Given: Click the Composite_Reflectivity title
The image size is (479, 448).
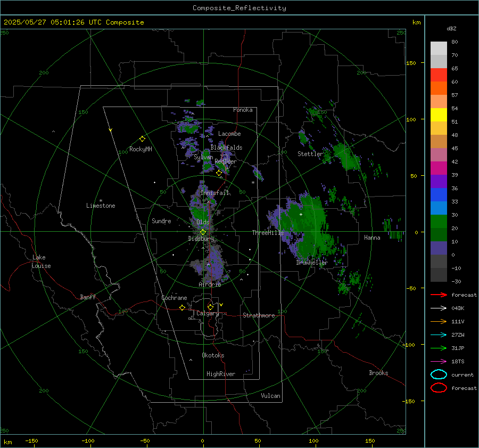Looking at the screenshot, I should [x=240, y=8].
